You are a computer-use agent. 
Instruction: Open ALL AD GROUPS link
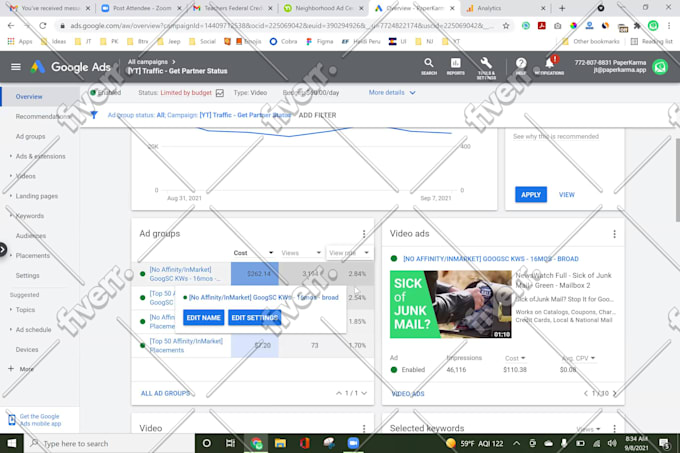tap(165, 394)
